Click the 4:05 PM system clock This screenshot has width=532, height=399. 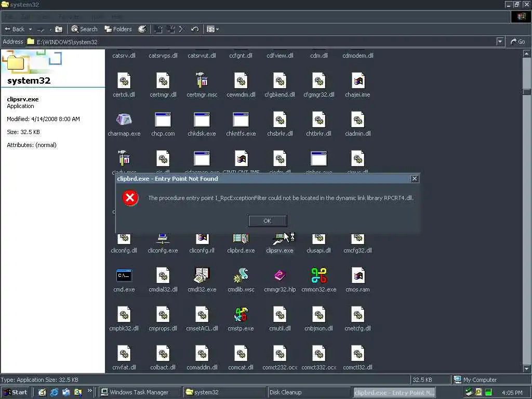pyautogui.click(x=512, y=393)
